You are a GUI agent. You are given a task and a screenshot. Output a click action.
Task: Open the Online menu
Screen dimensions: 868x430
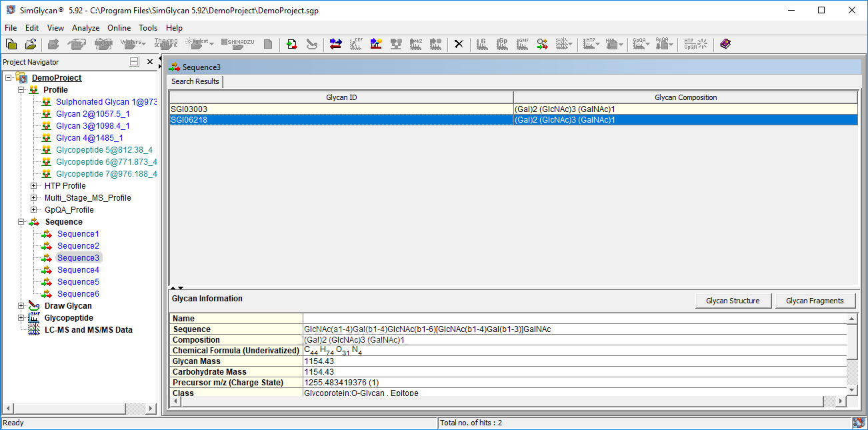(119, 28)
